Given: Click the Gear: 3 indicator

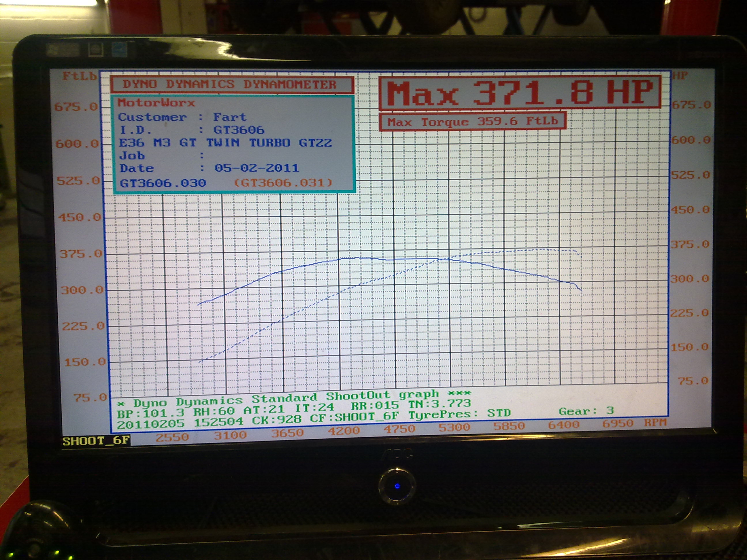Looking at the screenshot, I should 586,411.
